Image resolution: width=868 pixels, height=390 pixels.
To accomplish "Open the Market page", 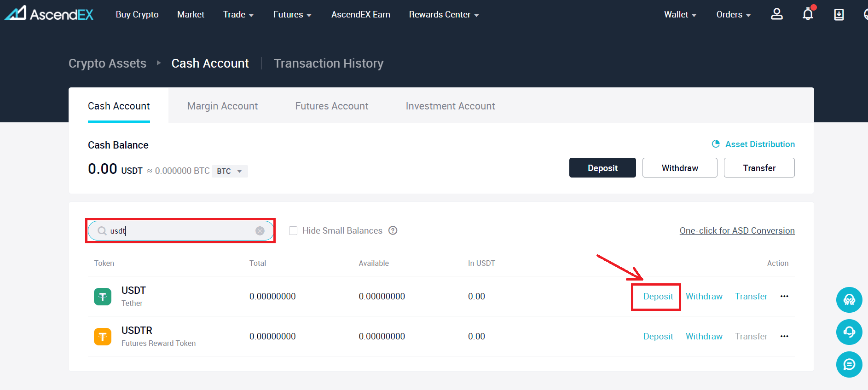I will [x=191, y=15].
